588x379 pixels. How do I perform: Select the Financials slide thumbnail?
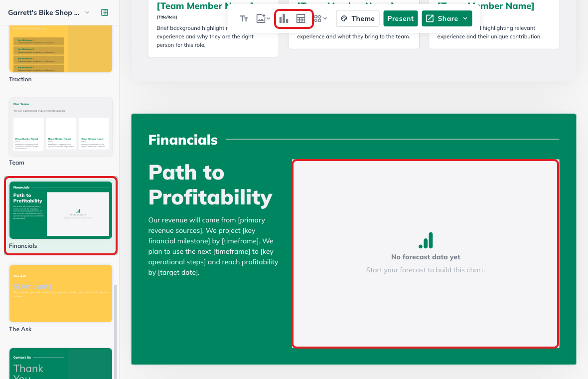61,210
